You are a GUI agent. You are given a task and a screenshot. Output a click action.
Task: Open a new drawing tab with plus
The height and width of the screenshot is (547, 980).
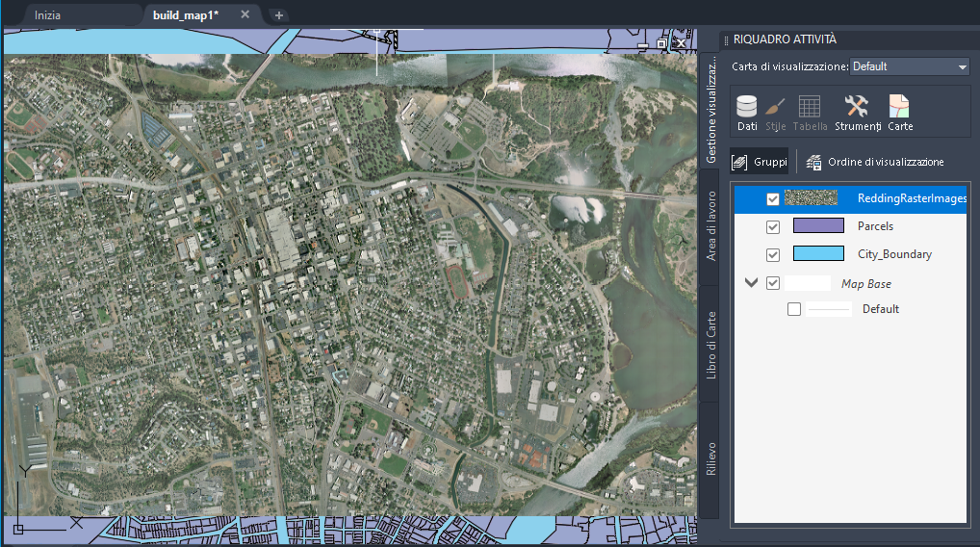point(279,15)
